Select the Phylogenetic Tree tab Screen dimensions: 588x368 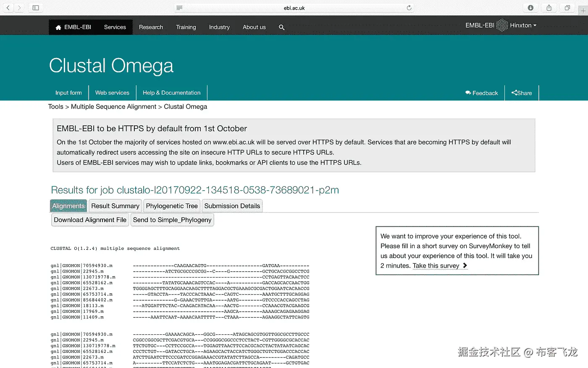(x=172, y=206)
